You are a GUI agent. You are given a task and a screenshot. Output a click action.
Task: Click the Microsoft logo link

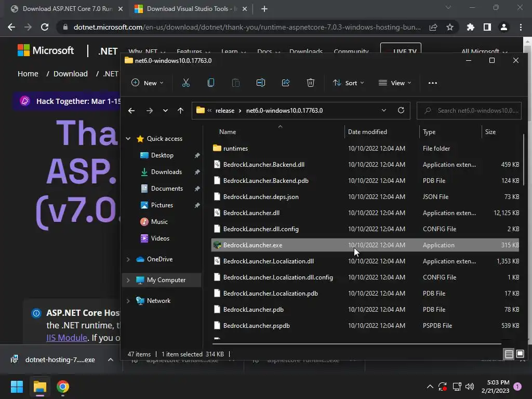tap(46, 50)
